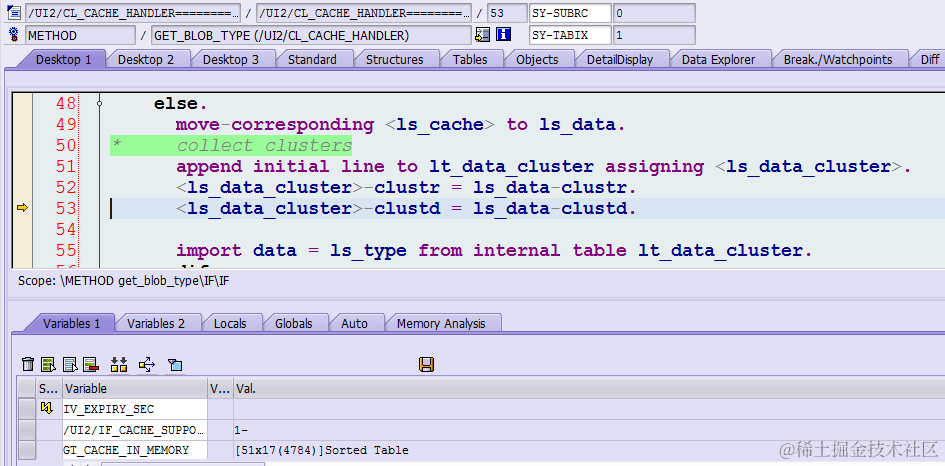The width and height of the screenshot is (945, 466).
Task: Click the second /UI2/CL_CACHE_HANDLER include field
Action: click(363, 13)
